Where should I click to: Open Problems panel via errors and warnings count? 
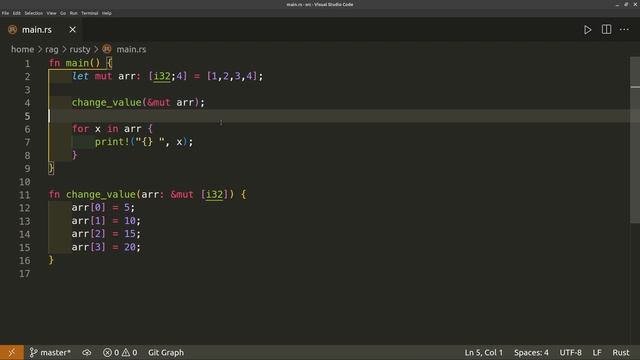120,352
